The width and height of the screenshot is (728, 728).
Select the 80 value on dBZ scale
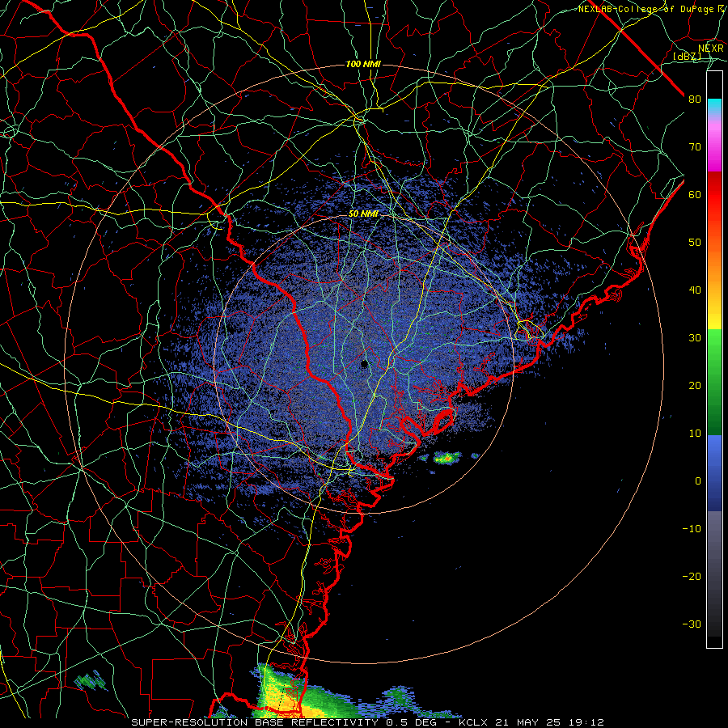tap(695, 99)
